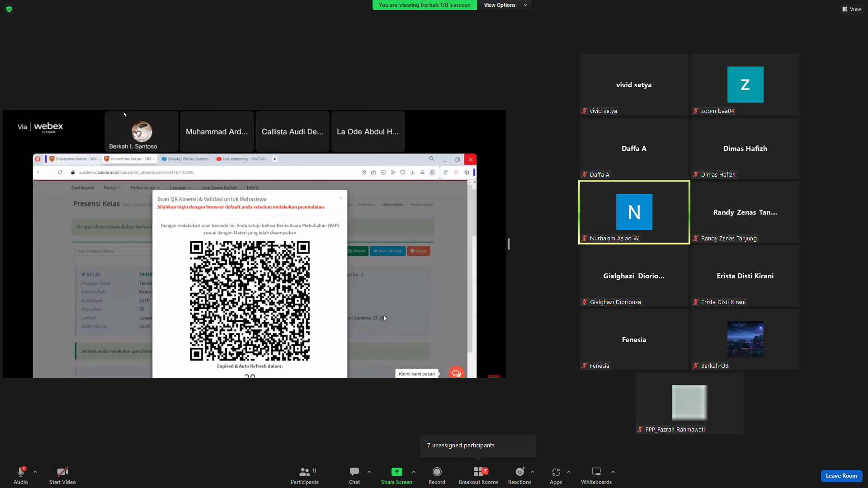
Task: Click the reload icon in shared browser
Action: pyautogui.click(x=60, y=172)
